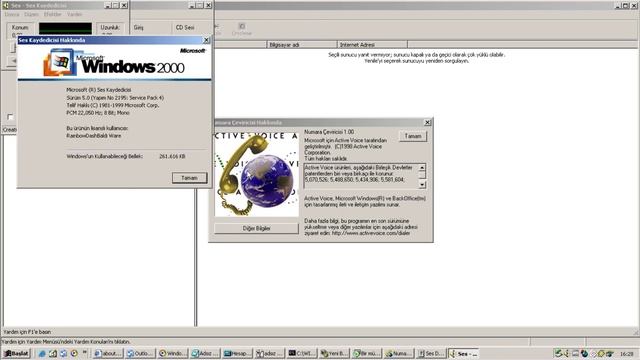Viewport: 640px width, 360px height.
Task: Click the Numara Çeviricisi 1.00 title text
Action: click(x=329, y=132)
